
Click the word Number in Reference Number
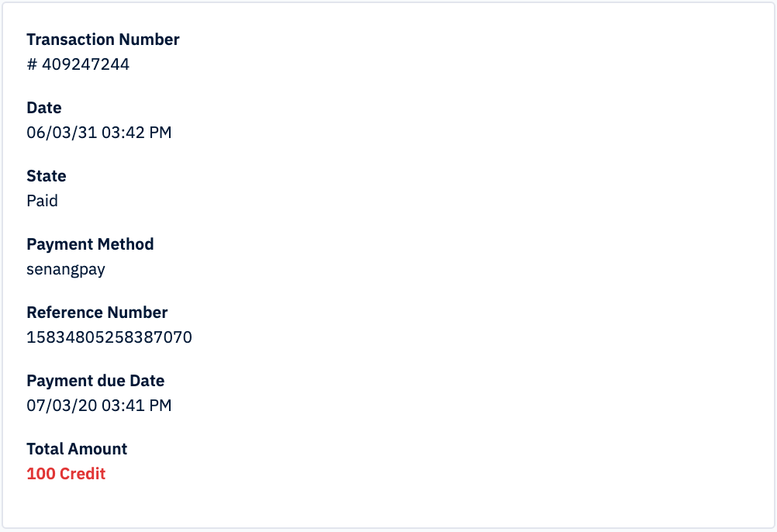tap(137, 313)
